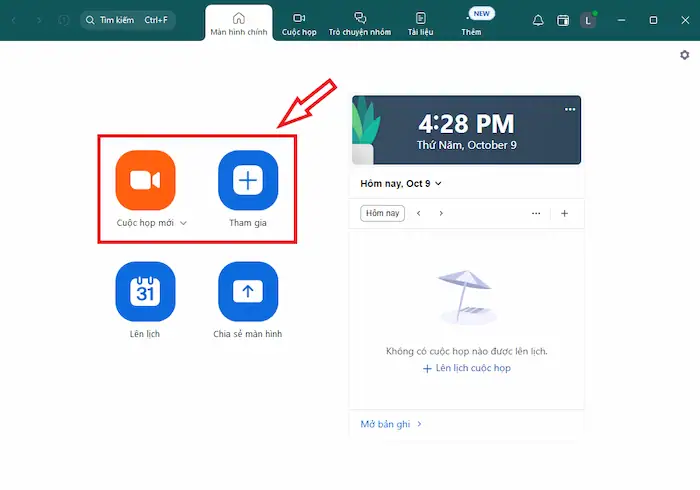Open the Trò chuyện nhóm tab
The image size is (700, 490).
[x=360, y=24]
